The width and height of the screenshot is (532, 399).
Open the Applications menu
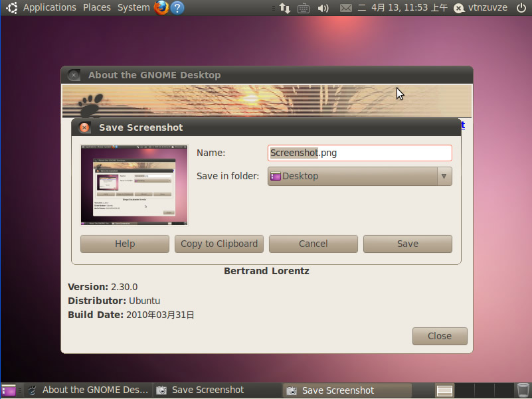(50, 7)
